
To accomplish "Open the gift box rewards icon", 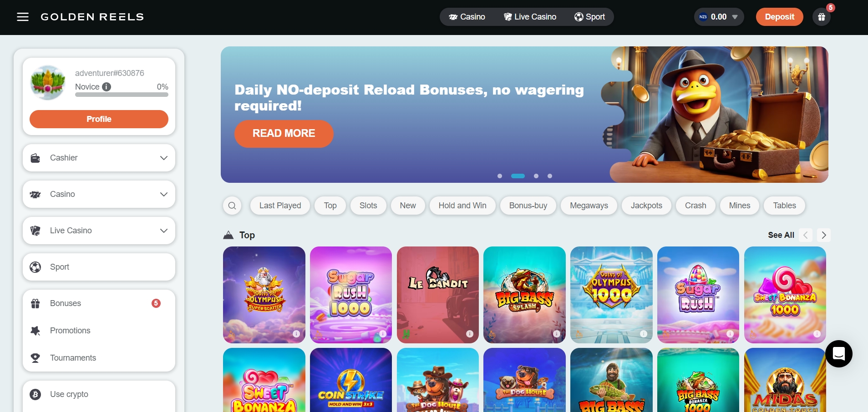I will click(x=822, y=17).
